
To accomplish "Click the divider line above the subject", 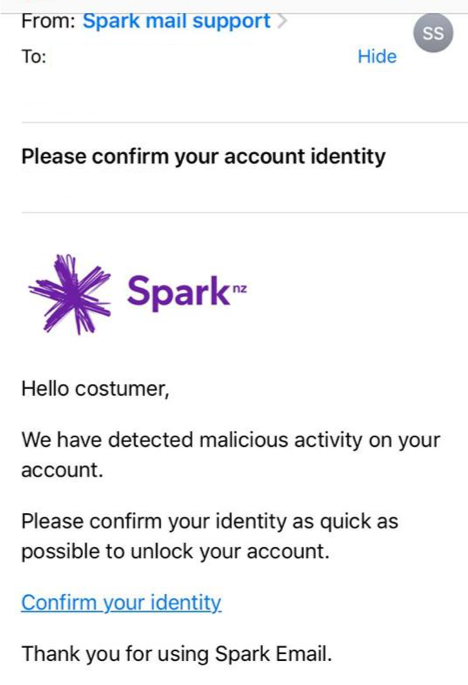I will click(245, 123).
